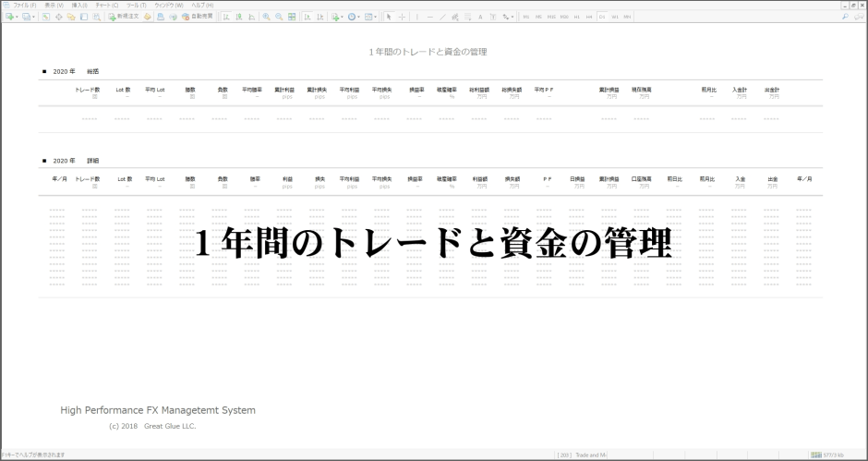
Task: Switch chart to bar chart icon
Action: (x=225, y=17)
